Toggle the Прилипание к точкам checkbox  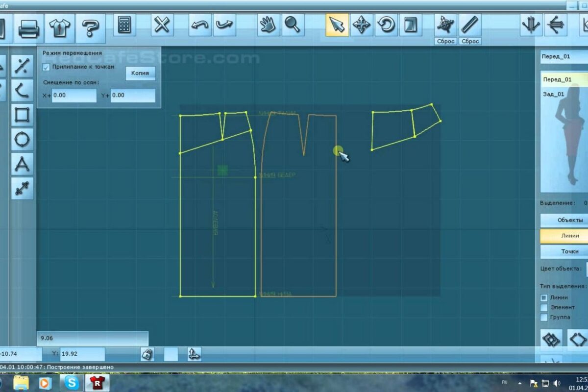point(47,67)
